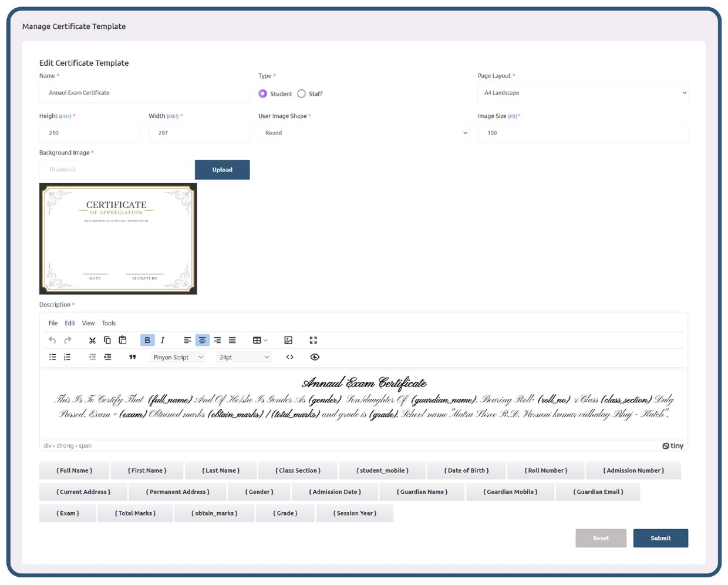The height and width of the screenshot is (585, 728).
Task: Toggle italic formatting in editor
Action: 163,340
